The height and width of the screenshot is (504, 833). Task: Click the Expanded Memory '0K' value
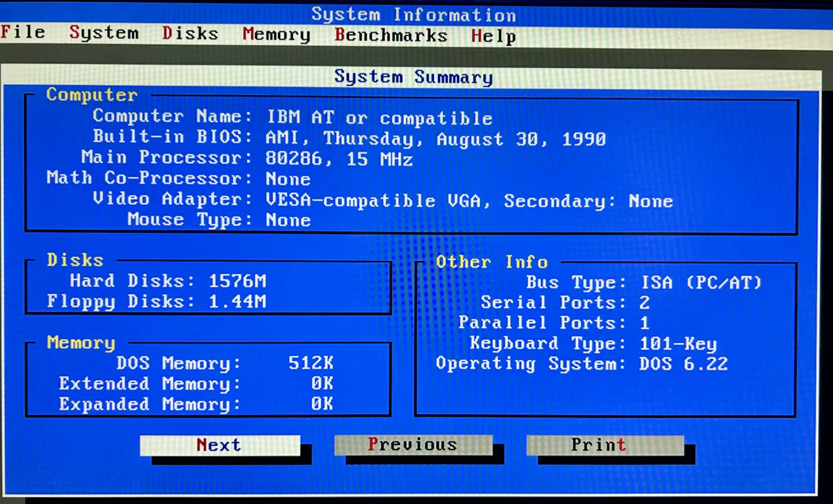[322, 404]
